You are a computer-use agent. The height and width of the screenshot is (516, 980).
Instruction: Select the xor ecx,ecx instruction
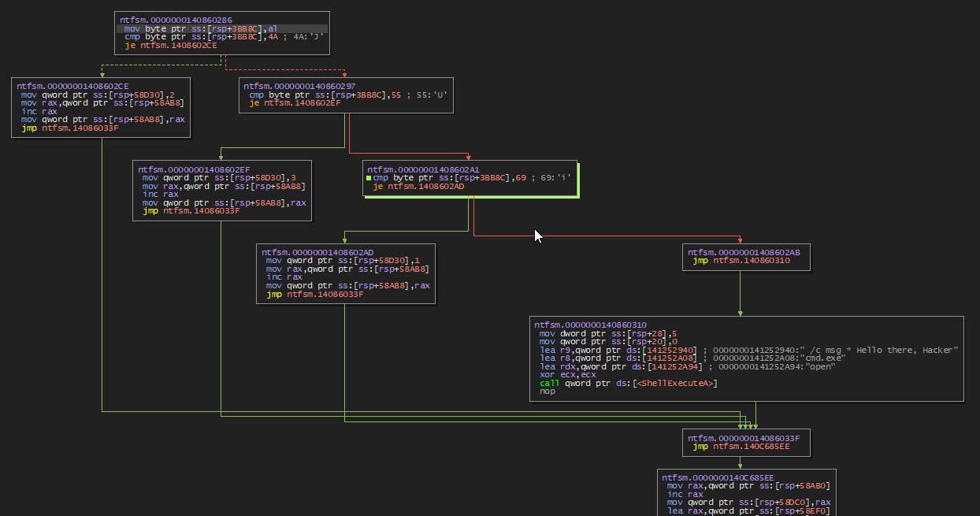click(567, 375)
